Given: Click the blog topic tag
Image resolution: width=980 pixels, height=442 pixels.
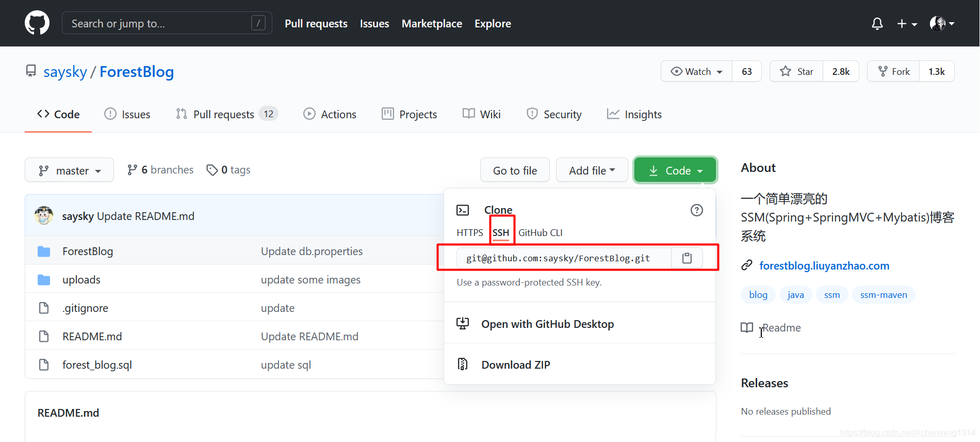Looking at the screenshot, I should pos(758,295).
